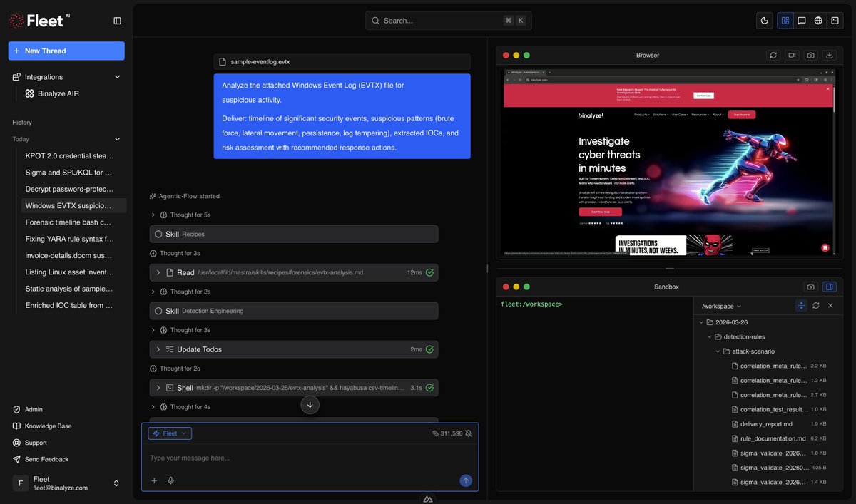Close the workspace file explorer

pyautogui.click(x=830, y=305)
